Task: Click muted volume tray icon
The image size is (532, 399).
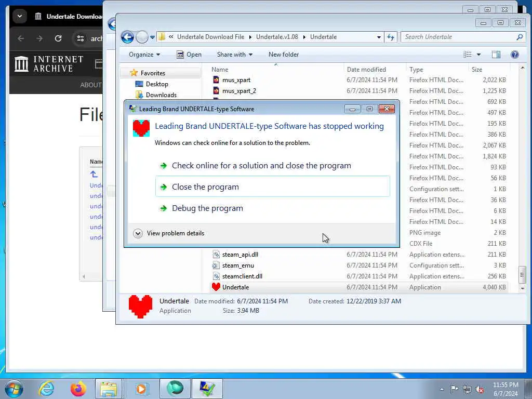Action: pyautogui.click(x=480, y=389)
